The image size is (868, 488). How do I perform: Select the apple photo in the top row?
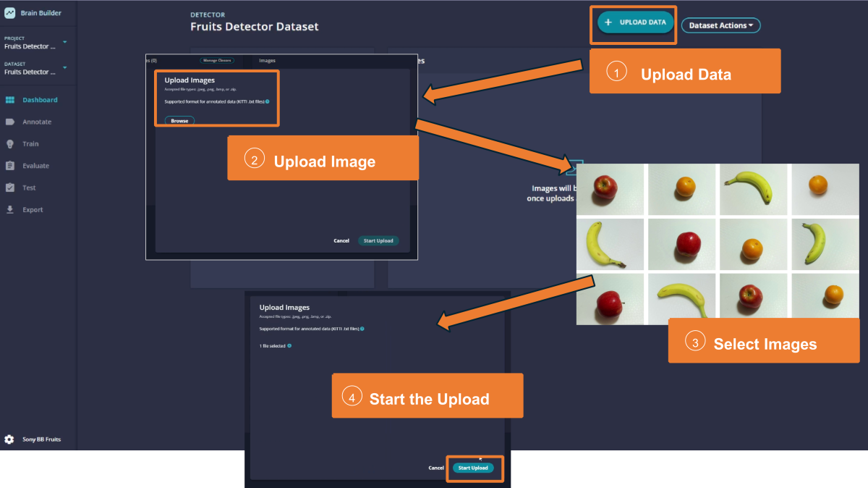[610, 188]
